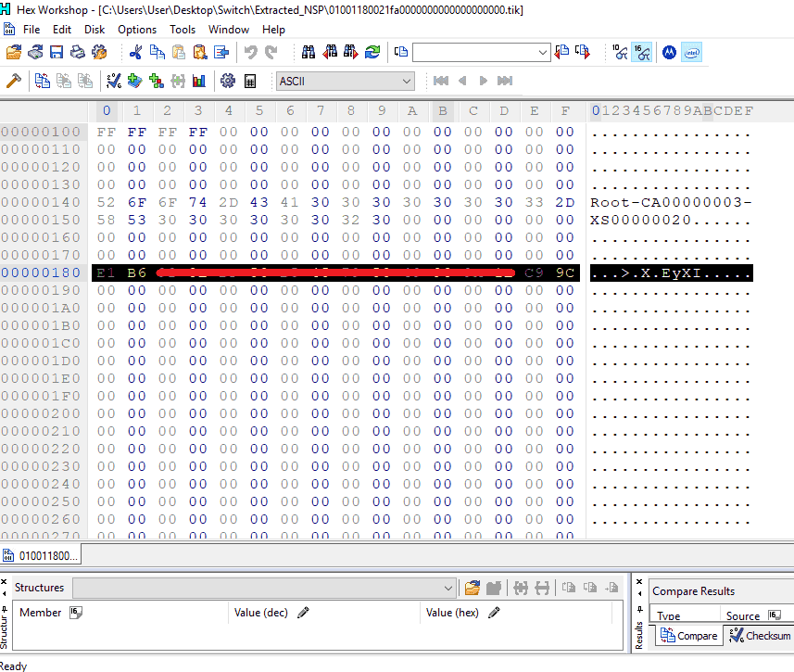Print the document using printer icon
This screenshot has height=672, width=794.
point(78,52)
